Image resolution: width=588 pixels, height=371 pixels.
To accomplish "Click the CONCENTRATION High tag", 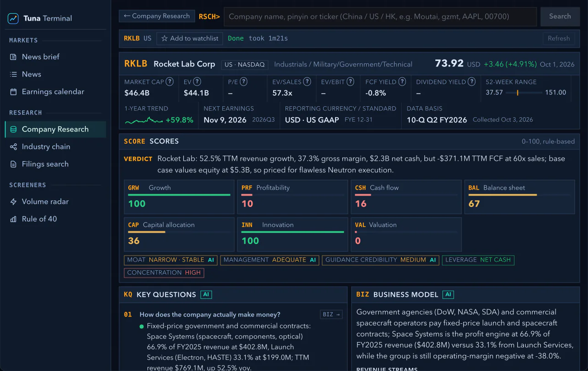I will click(x=164, y=273).
